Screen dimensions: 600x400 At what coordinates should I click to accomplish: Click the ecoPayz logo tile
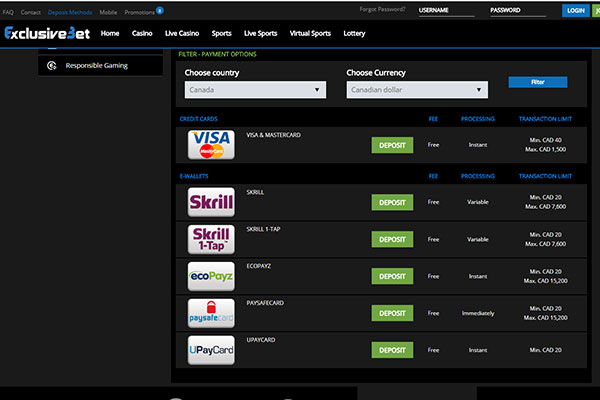[211, 276]
